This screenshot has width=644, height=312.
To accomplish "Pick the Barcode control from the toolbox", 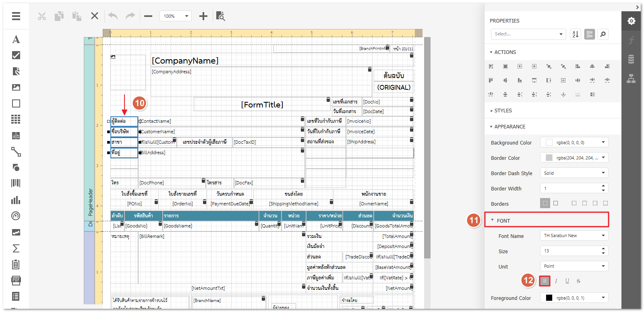I will pyautogui.click(x=16, y=183).
